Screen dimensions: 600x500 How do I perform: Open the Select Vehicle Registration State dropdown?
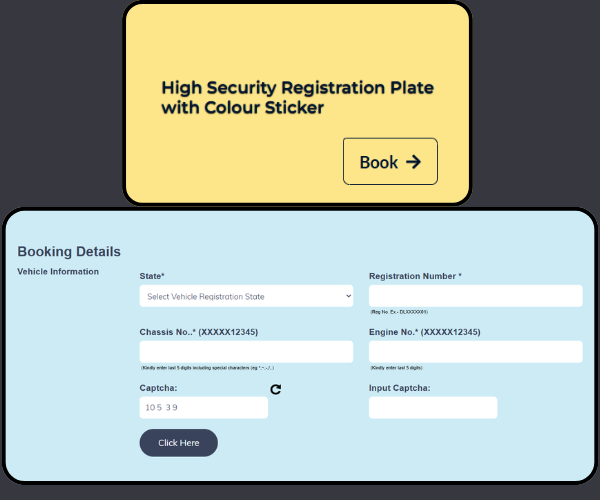(246, 296)
